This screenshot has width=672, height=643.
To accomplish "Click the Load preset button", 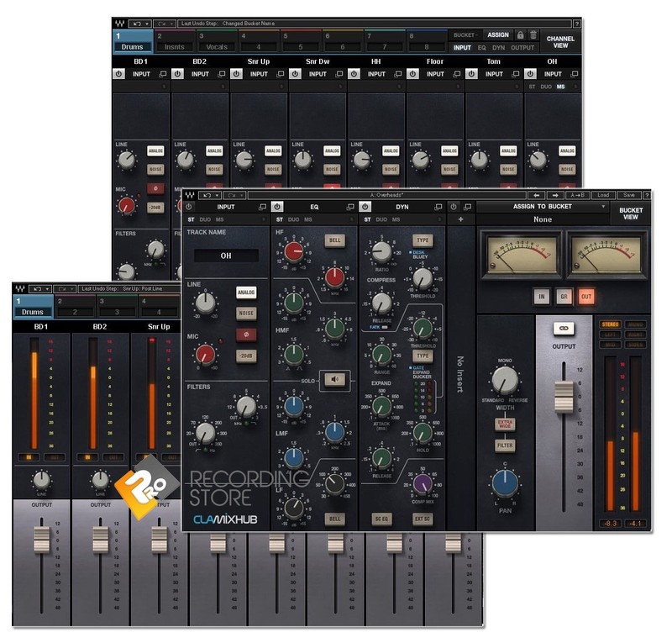I will click(603, 195).
